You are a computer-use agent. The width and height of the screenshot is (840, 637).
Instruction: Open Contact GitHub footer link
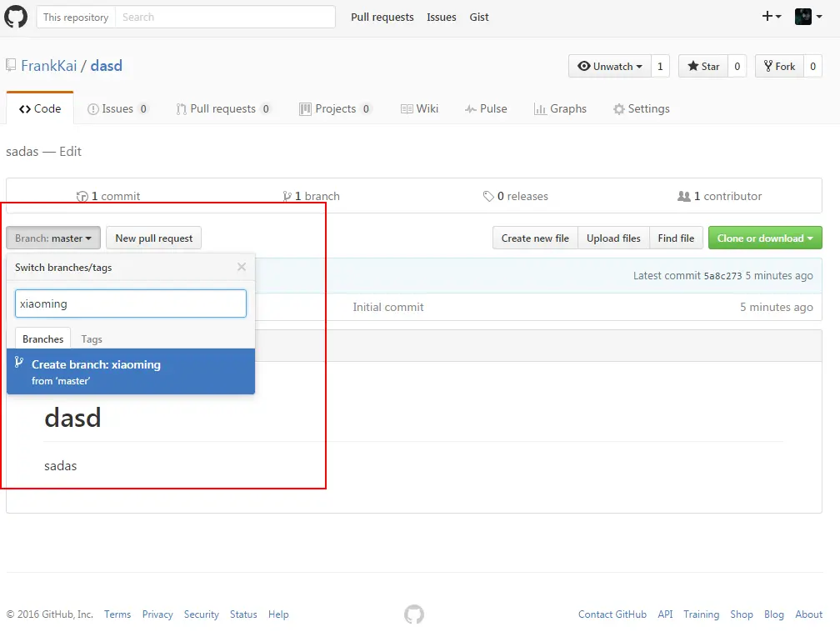(612, 614)
